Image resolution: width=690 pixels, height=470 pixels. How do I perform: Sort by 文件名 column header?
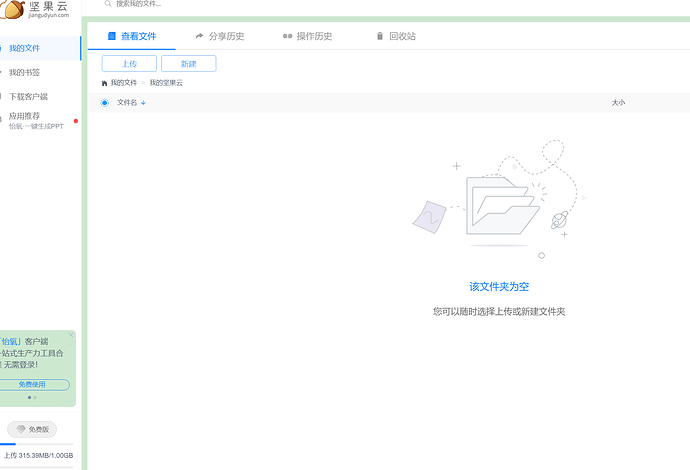point(127,103)
